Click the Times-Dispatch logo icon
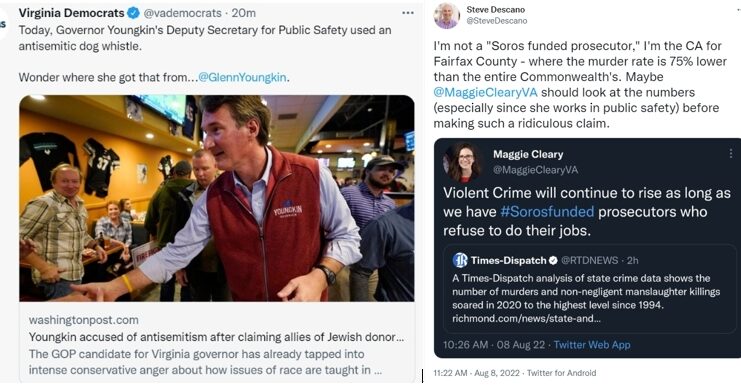The width and height of the screenshot is (741, 392). (x=460, y=260)
